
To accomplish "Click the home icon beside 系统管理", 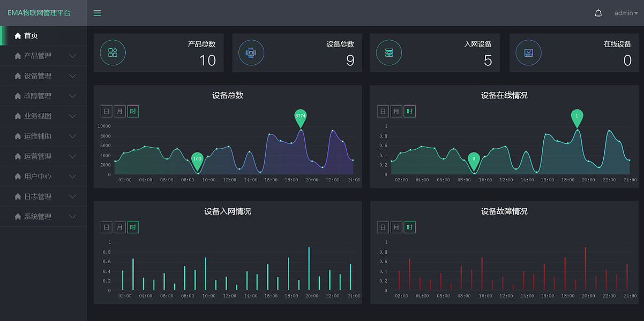I will point(18,217).
